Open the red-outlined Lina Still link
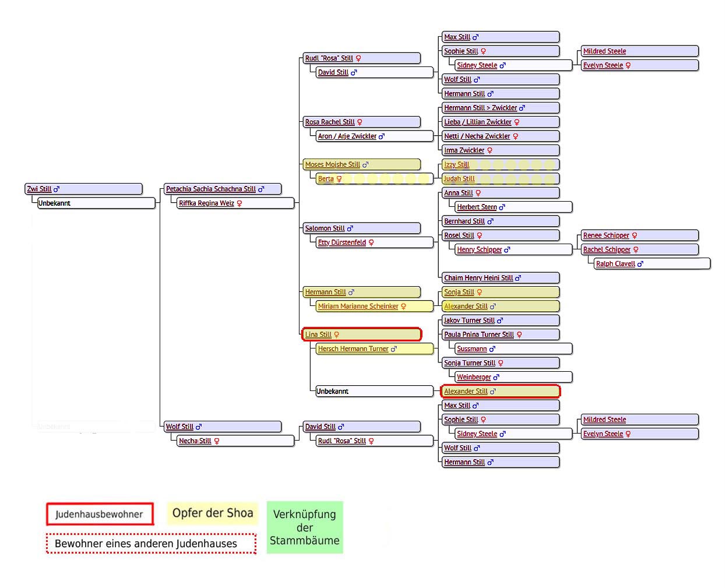Image resolution: width=726 pixels, height=588 pixels. click(x=318, y=335)
